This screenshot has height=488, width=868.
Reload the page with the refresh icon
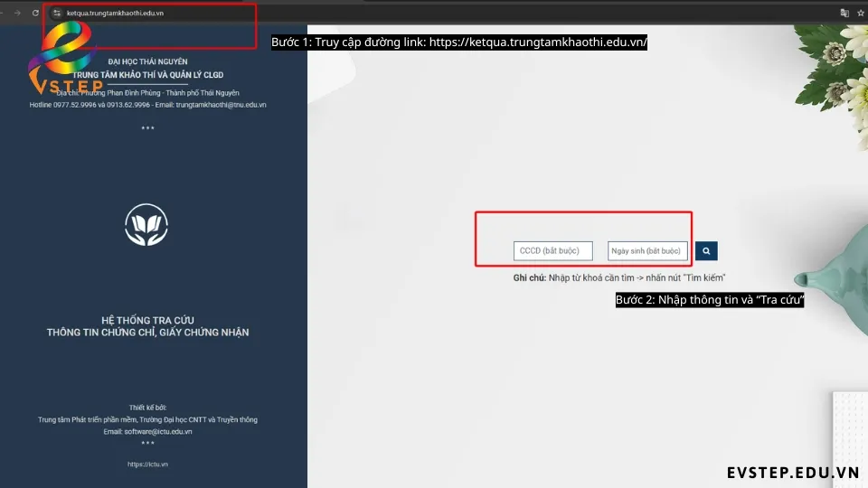pos(35,13)
